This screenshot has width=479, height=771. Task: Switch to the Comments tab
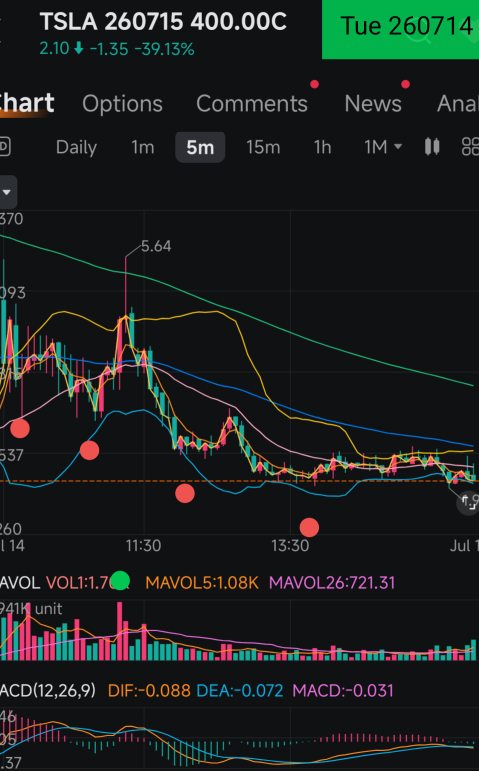pyautogui.click(x=252, y=104)
